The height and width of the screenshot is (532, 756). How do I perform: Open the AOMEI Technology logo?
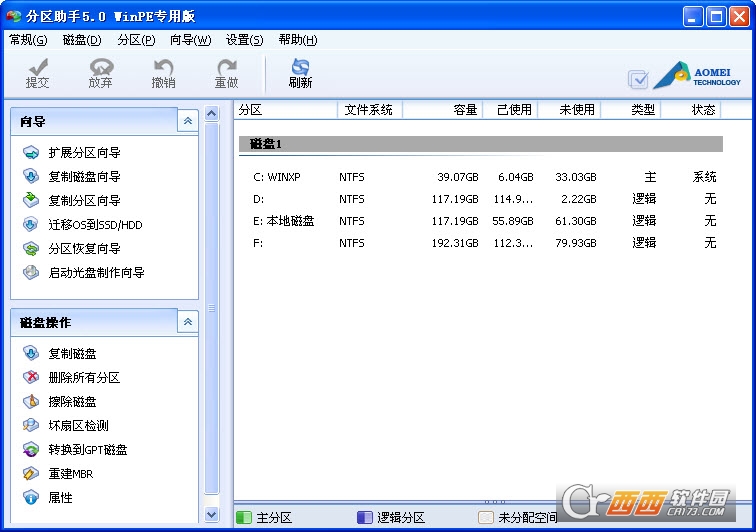coord(697,76)
